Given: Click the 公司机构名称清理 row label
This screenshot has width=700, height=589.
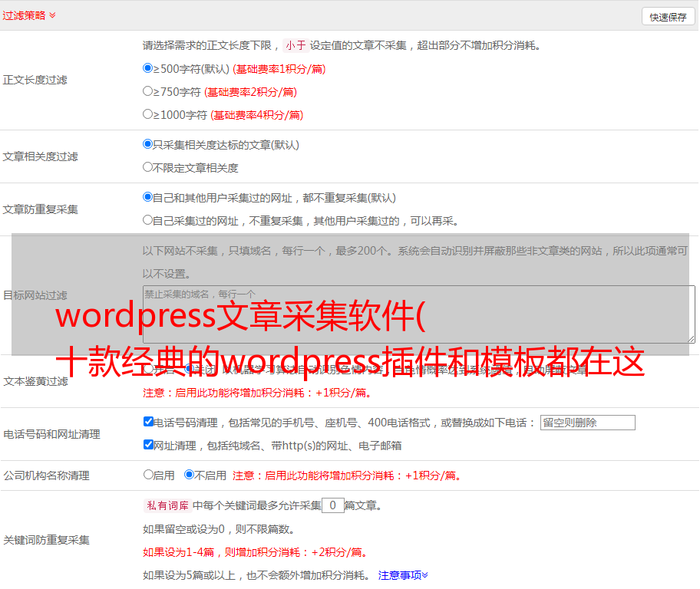Looking at the screenshot, I should point(46,475).
